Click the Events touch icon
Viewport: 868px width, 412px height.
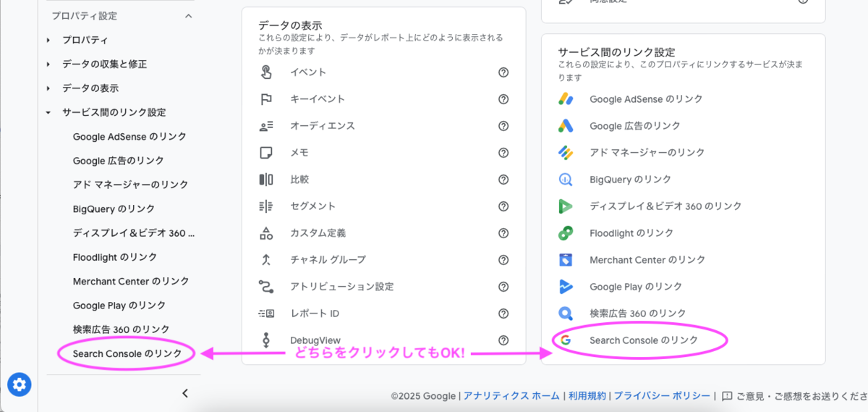pos(266,72)
